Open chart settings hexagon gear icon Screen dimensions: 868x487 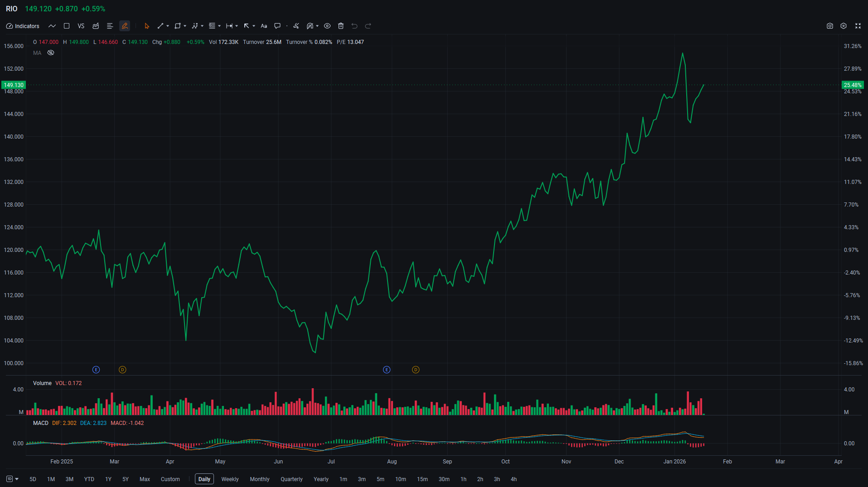[x=844, y=26]
